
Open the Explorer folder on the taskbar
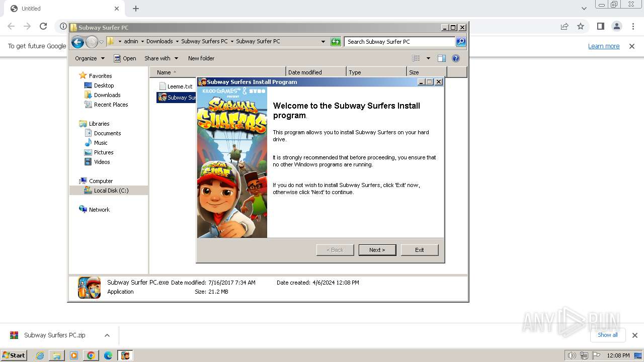tap(57, 355)
